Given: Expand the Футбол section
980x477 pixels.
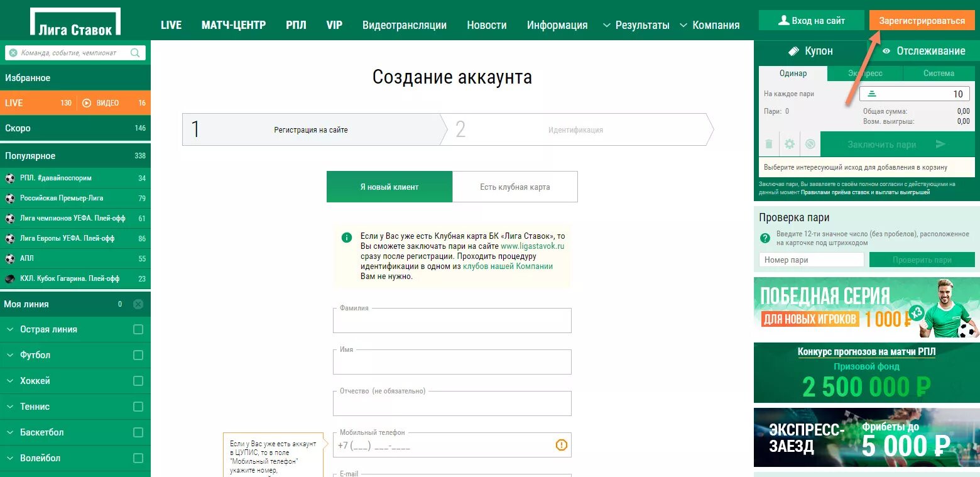Looking at the screenshot, I should tap(10, 355).
